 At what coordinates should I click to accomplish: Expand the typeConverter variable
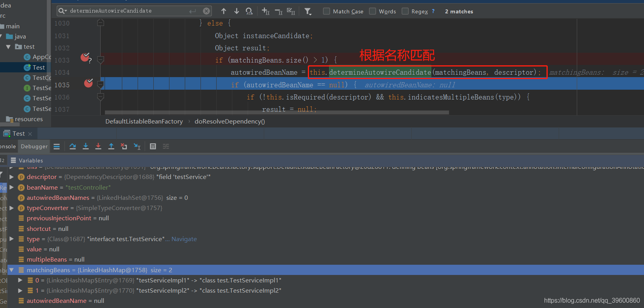coord(12,208)
